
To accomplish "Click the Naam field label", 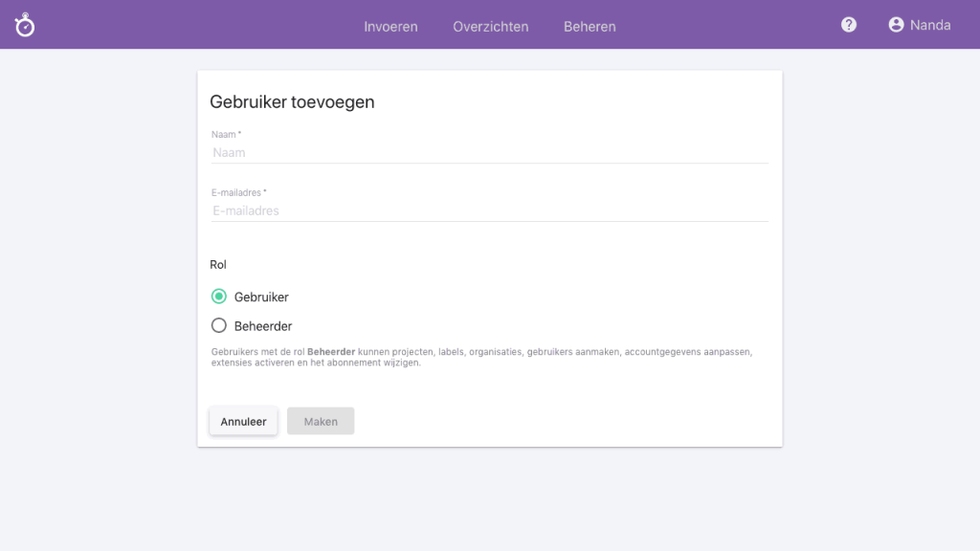I will [x=224, y=134].
